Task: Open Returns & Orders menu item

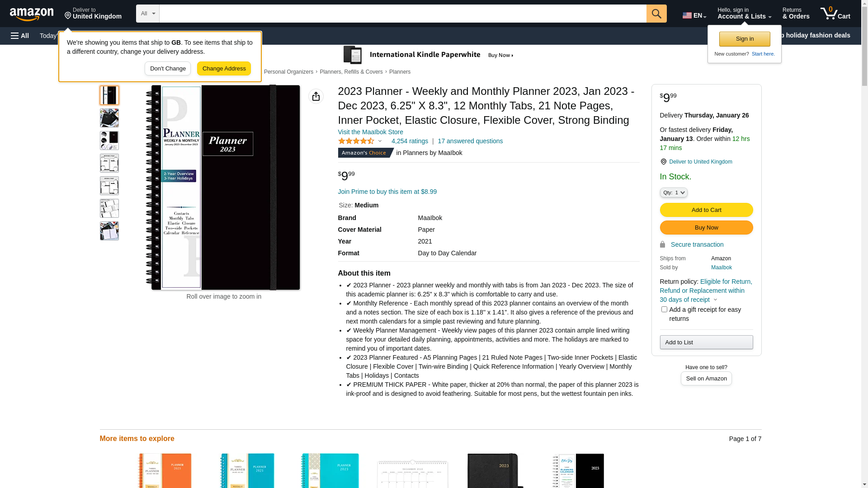Action: pyautogui.click(x=796, y=14)
